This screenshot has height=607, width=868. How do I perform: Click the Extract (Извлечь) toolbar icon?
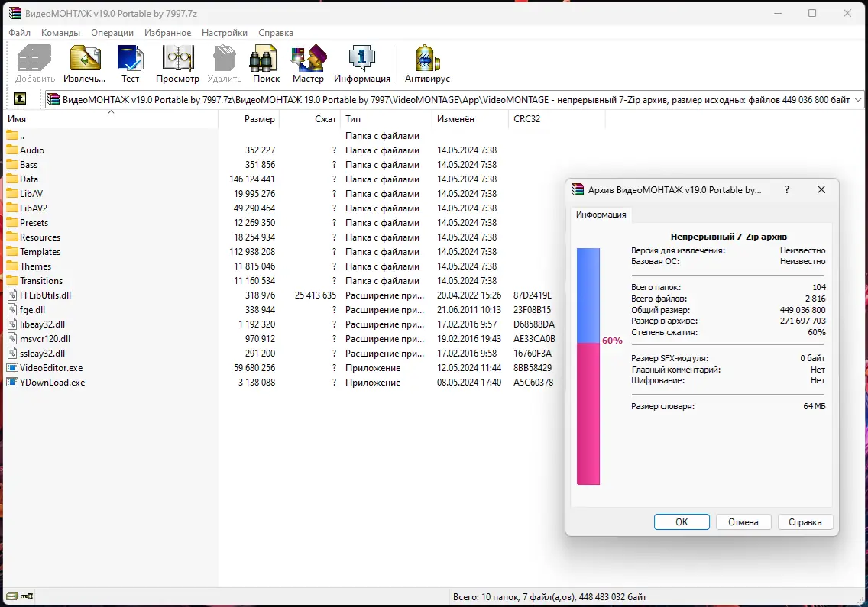[x=85, y=58]
